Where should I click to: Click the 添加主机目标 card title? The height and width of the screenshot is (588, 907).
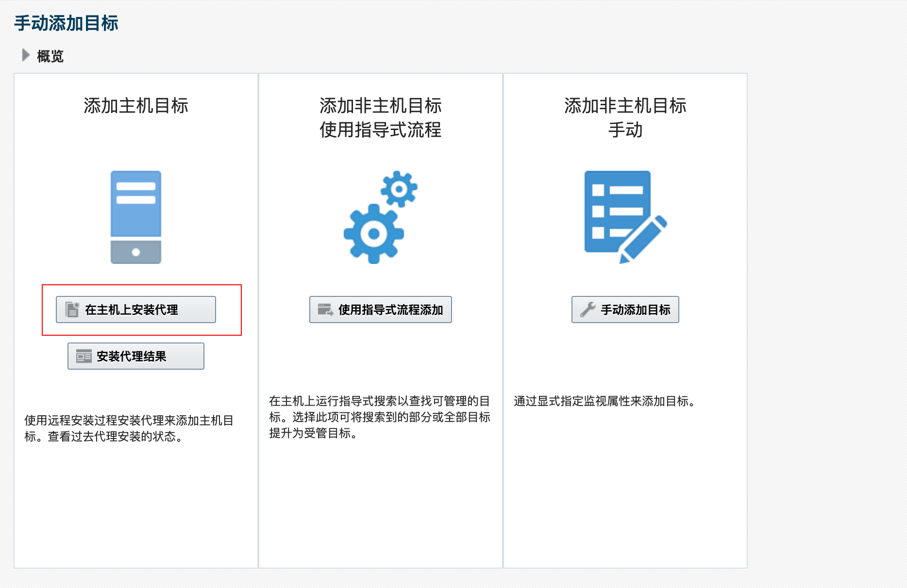click(x=135, y=106)
